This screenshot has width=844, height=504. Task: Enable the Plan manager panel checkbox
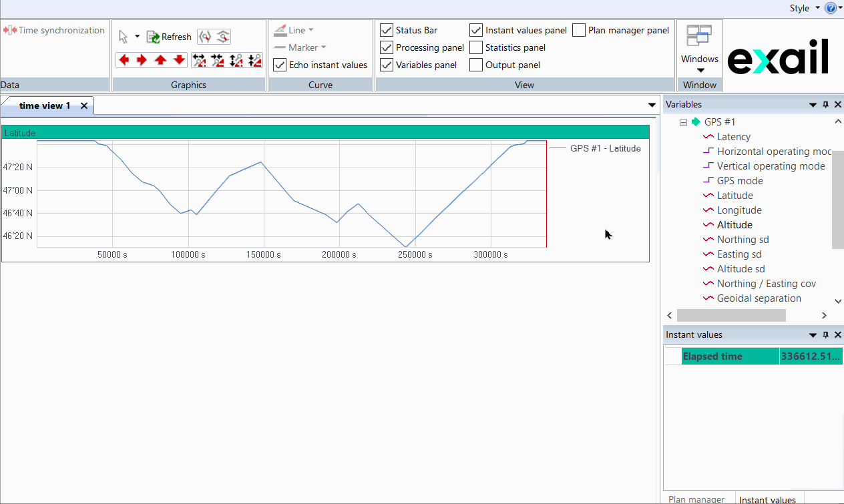[x=579, y=30]
